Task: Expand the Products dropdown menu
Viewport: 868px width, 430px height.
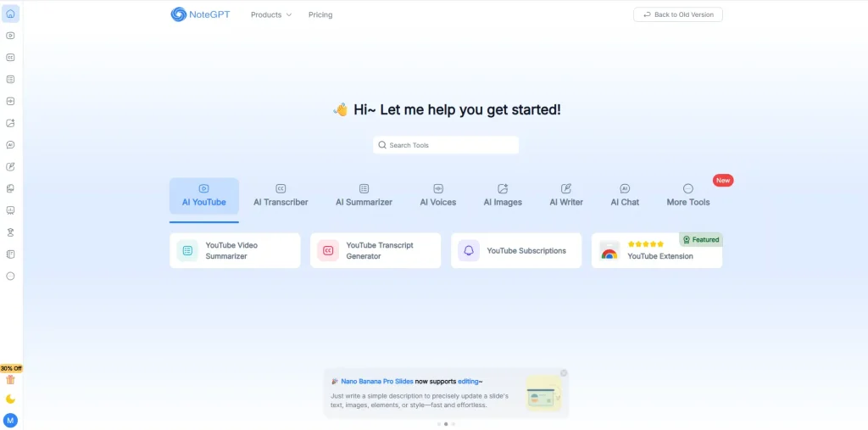Action: 270,14
